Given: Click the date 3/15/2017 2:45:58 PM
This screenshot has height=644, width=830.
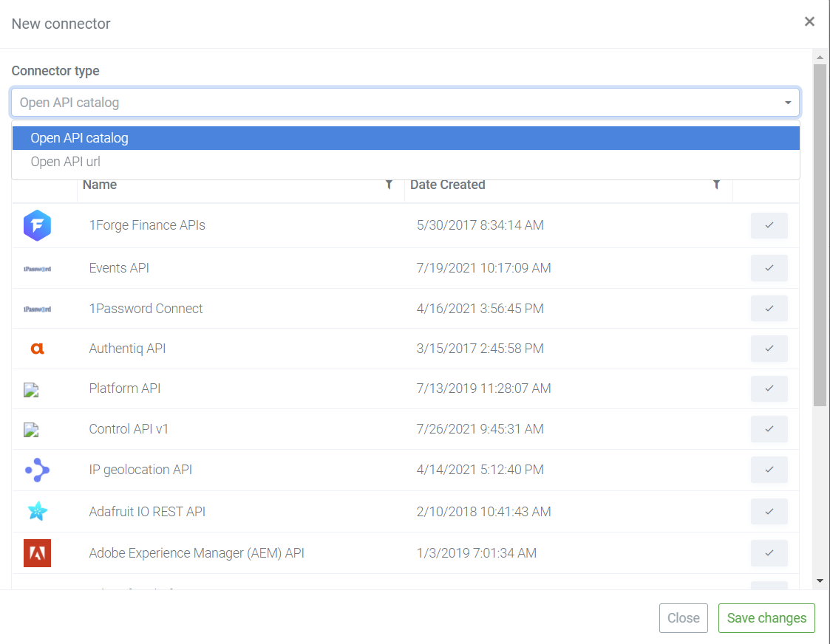Looking at the screenshot, I should click(480, 349).
